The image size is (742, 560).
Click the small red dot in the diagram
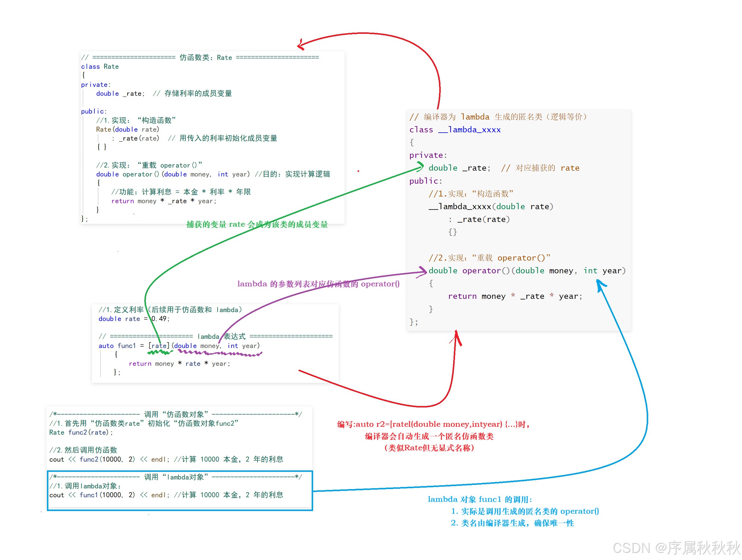pyautogui.click(x=358, y=171)
